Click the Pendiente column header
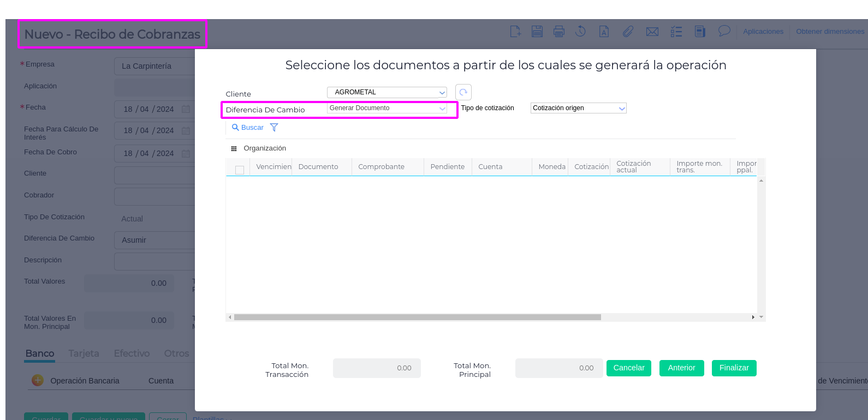Viewport: 868px width, 420px height. (448, 167)
